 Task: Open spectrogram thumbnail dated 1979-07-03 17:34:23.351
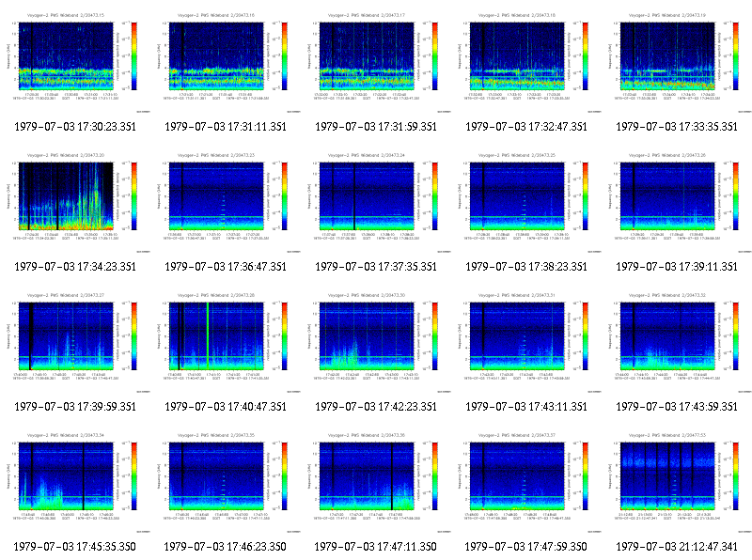pos(75,202)
